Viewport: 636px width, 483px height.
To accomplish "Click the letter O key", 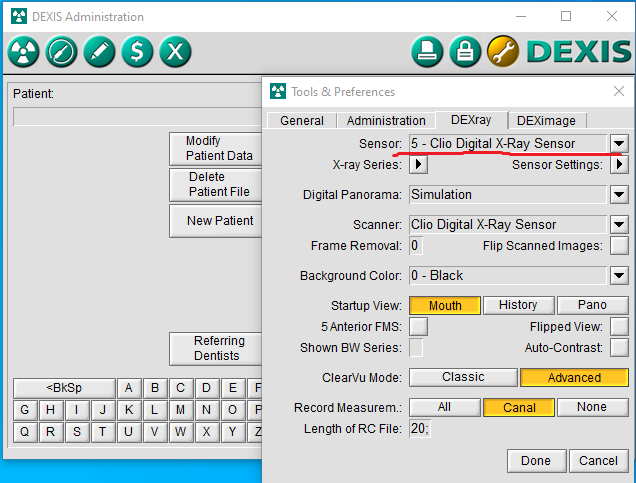I will tap(232, 410).
